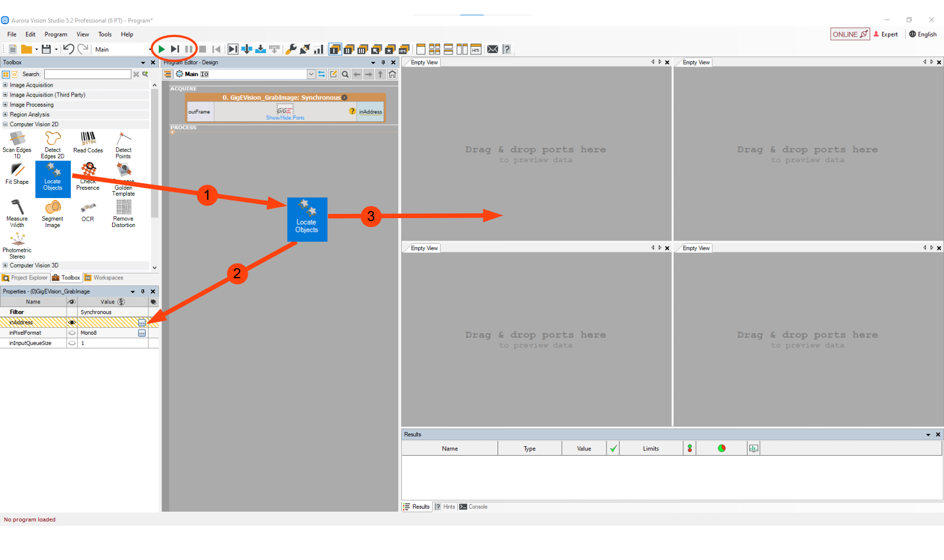Click the Undo arrow in toolbar
The width and height of the screenshot is (944, 560).
coord(68,50)
